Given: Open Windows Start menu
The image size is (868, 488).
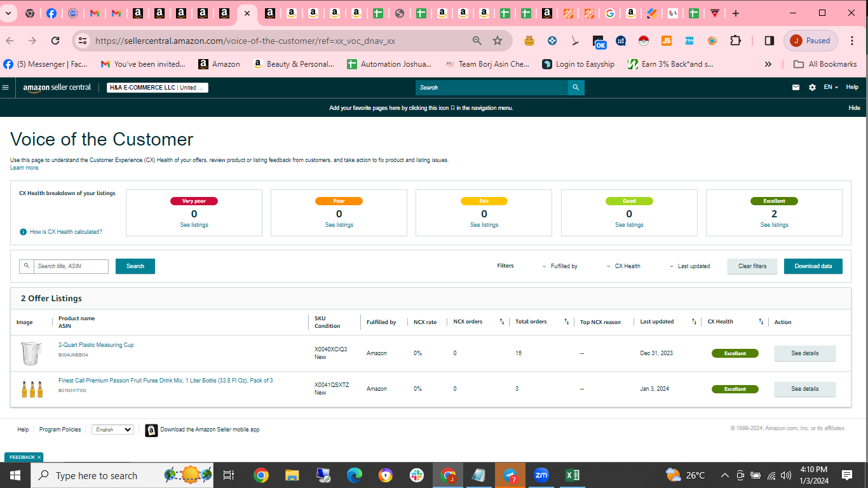Looking at the screenshot, I should point(15,475).
